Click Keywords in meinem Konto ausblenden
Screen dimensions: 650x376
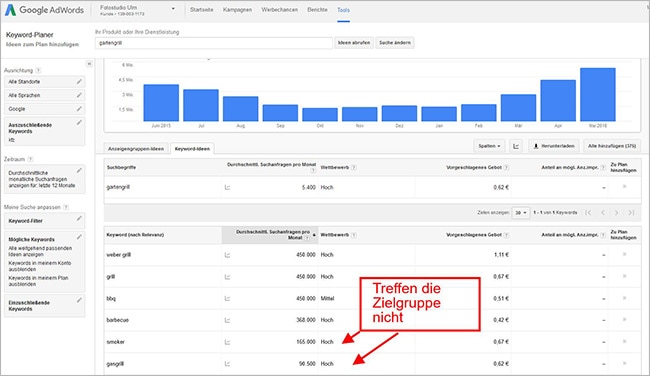coord(40,266)
